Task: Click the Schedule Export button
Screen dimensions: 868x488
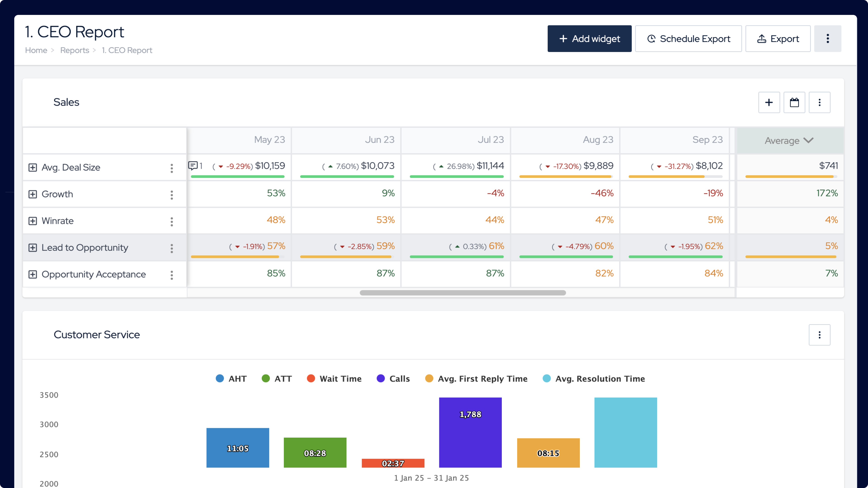Action: click(688, 39)
